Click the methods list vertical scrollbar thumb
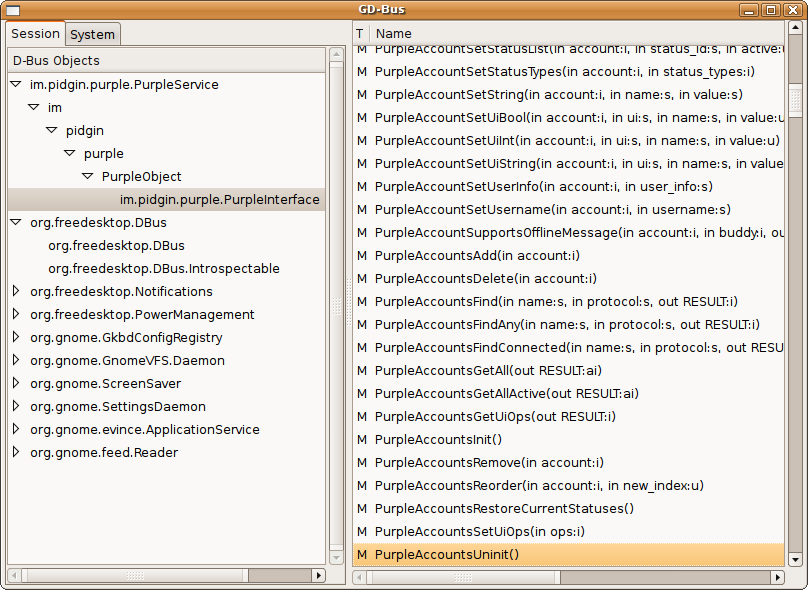Viewport: 808px width, 590px height. pyautogui.click(x=795, y=100)
